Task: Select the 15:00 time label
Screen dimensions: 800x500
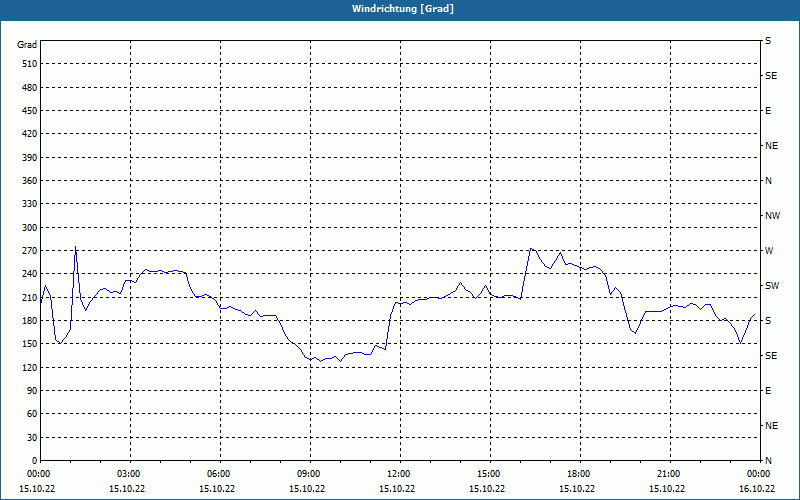Action: click(490, 473)
